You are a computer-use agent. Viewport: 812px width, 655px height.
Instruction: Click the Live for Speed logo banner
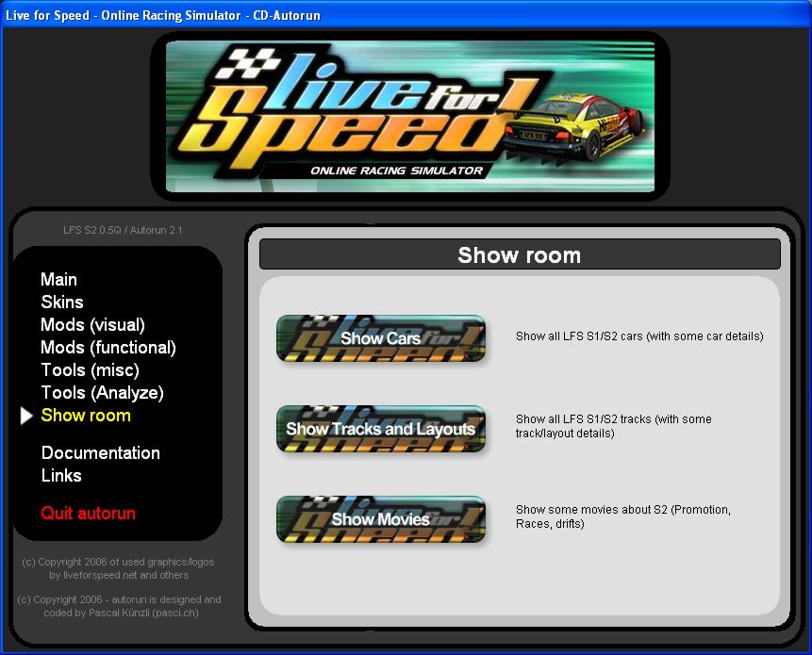pyautogui.click(x=410, y=117)
